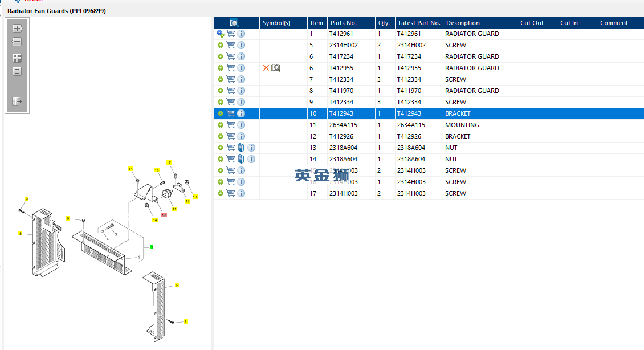Screen dimensions: 644x350
Task: Click callout label 15 in the diagram
Action: [130, 169]
